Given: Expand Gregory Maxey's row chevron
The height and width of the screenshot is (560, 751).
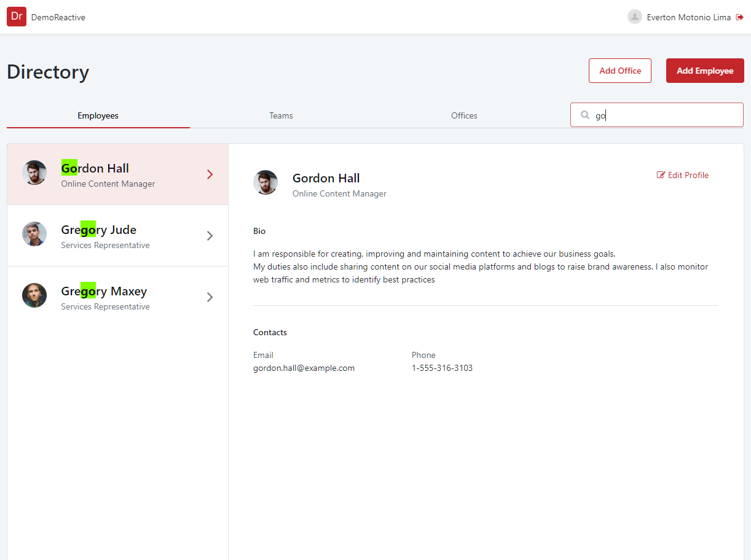Looking at the screenshot, I should coord(210,297).
